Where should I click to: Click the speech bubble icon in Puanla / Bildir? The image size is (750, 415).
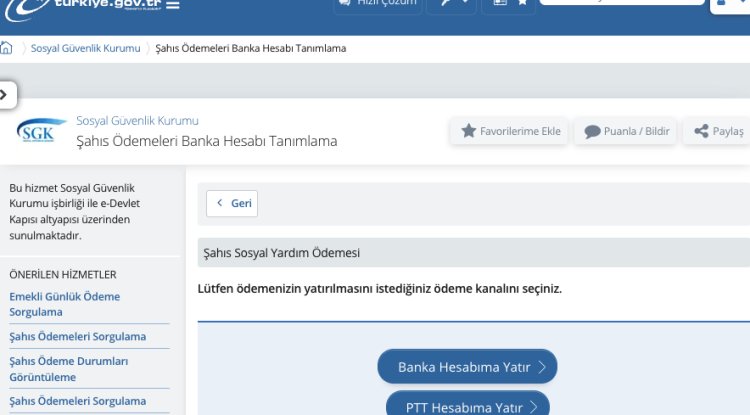pos(592,131)
